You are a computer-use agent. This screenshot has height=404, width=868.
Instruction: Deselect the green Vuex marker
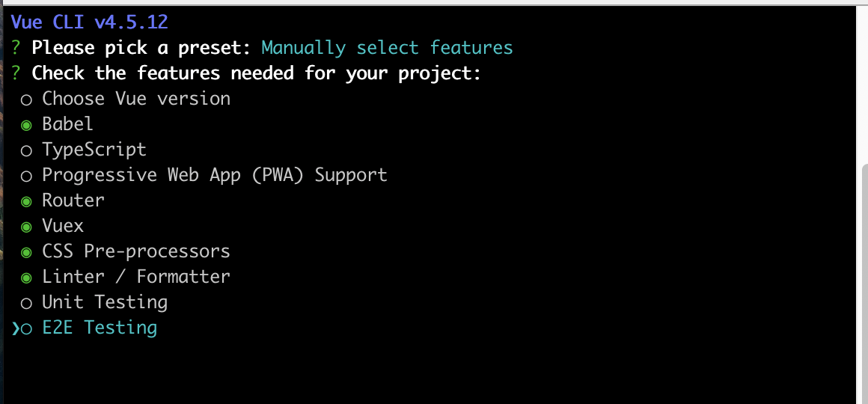(x=26, y=227)
